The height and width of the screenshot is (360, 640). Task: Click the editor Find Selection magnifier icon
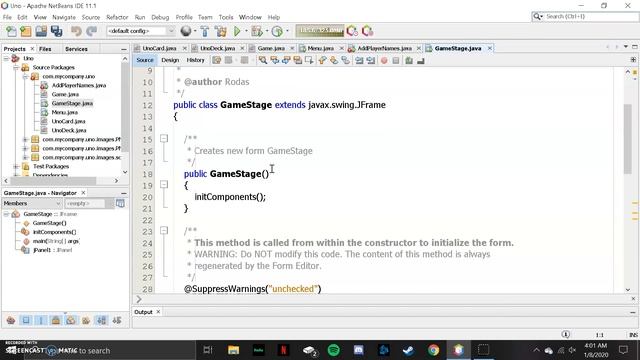tap(262, 60)
